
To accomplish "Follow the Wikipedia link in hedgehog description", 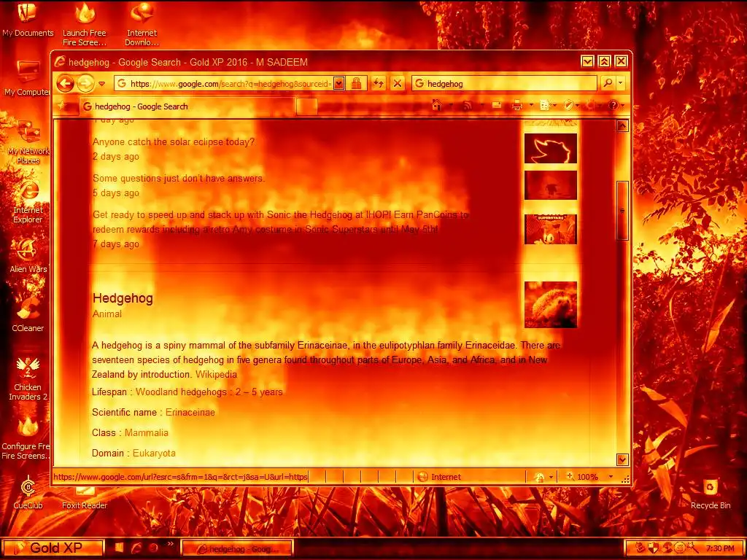I will click(216, 374).
